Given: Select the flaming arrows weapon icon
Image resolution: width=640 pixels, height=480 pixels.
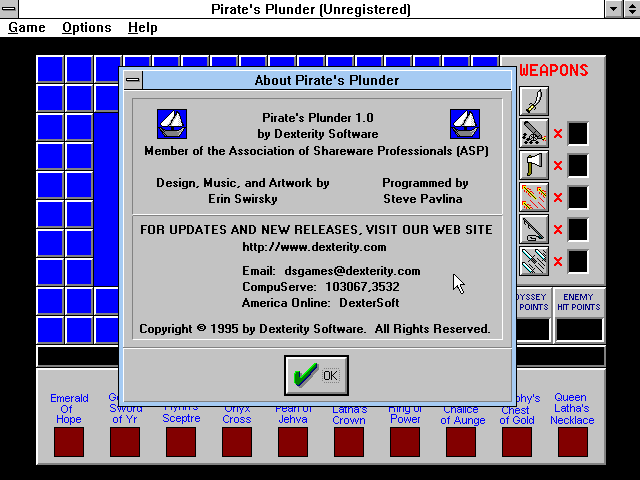Looking at the screenshot, I should tap(534, 197).
